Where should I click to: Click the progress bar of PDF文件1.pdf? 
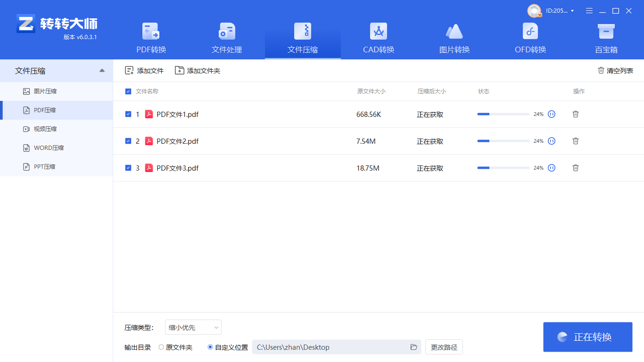[504, 114]
